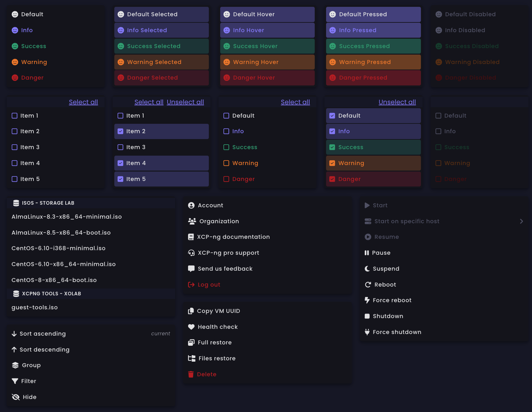This screenshot has width=532, height=412.
Task: Select the guest-tools.iso entry
Action: [35, 307]
